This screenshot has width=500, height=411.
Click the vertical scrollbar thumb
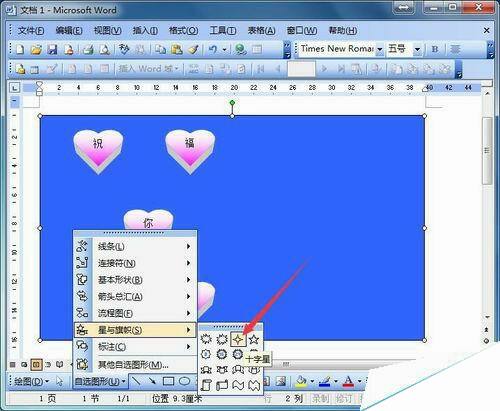click(487, 151)
